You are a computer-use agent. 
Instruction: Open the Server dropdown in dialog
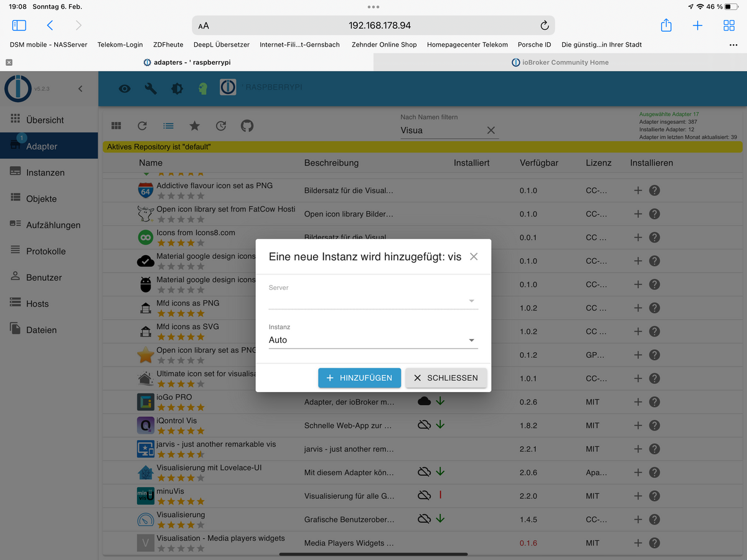[x=374, y=301]
